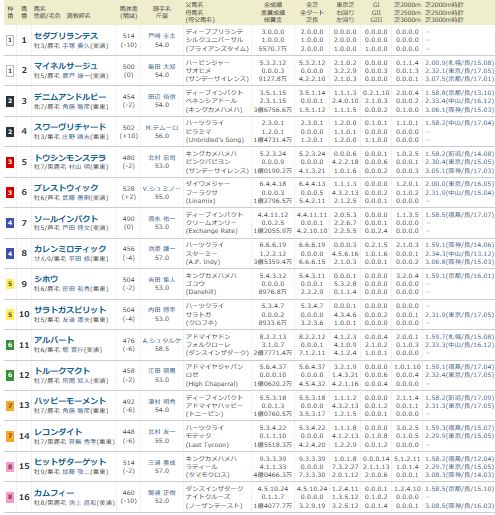Select the red bracket 3 box beside プレストウィック
This screenshot has height=515, width=495.
[10, 192]
